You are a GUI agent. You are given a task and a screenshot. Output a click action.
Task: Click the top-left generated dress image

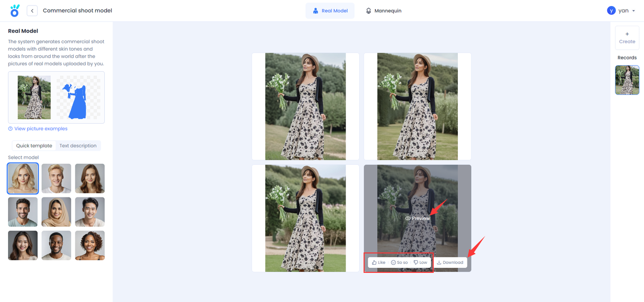(x=305, y=107)
